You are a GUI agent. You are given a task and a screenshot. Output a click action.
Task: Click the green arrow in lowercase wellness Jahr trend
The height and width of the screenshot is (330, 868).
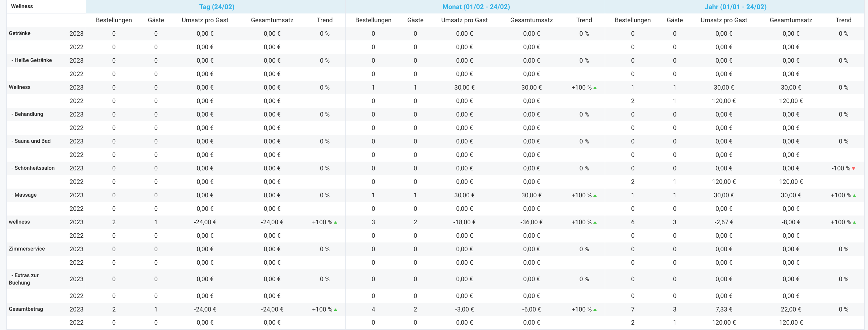point(854,222)
